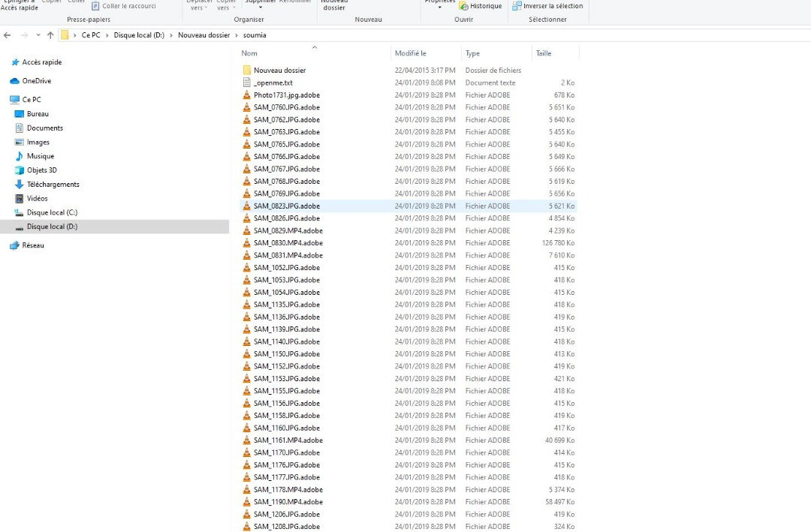Sort files by Taille column
The image size is (811, 532).
(x=544, y=53)
